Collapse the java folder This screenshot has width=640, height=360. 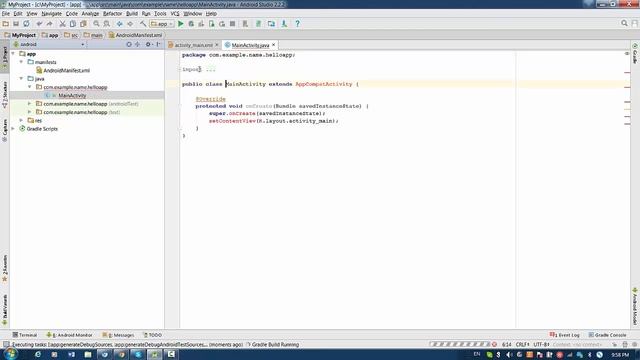[21, 78]
